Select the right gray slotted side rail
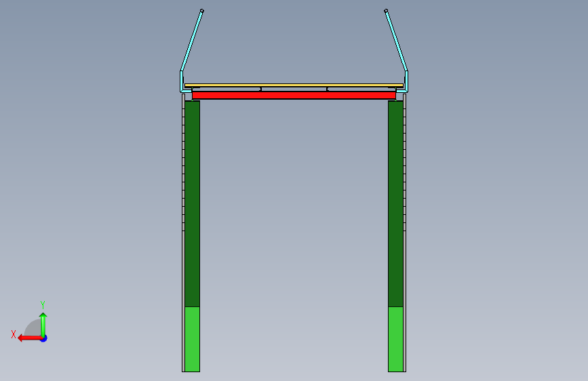588x381 pixels. point(405,233)
